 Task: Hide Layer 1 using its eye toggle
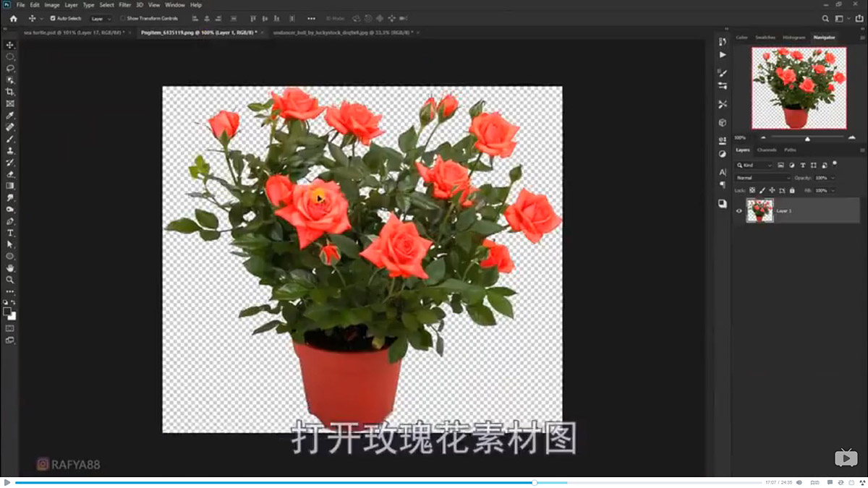pos(739,210)
